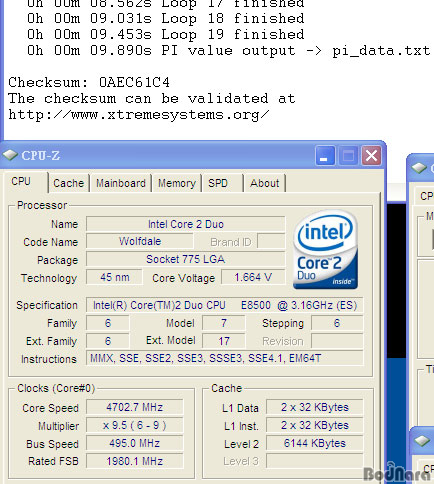Close the CPU-Z window
Image resolution: width=434 pixels, height=484 pixels.
(x=371, y=155)
